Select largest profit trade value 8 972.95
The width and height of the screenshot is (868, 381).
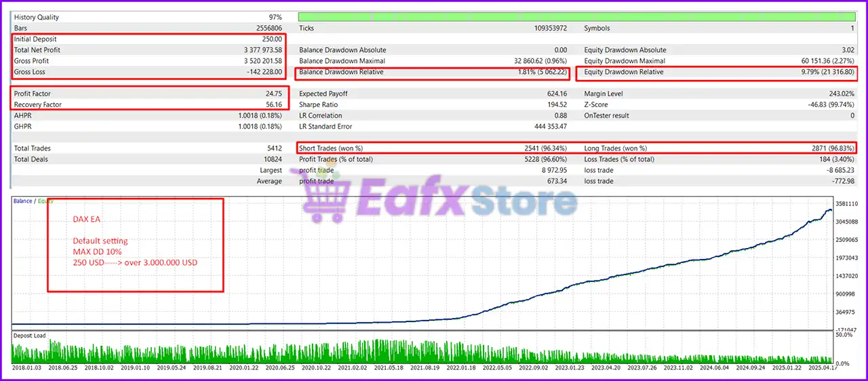point(553,170)
